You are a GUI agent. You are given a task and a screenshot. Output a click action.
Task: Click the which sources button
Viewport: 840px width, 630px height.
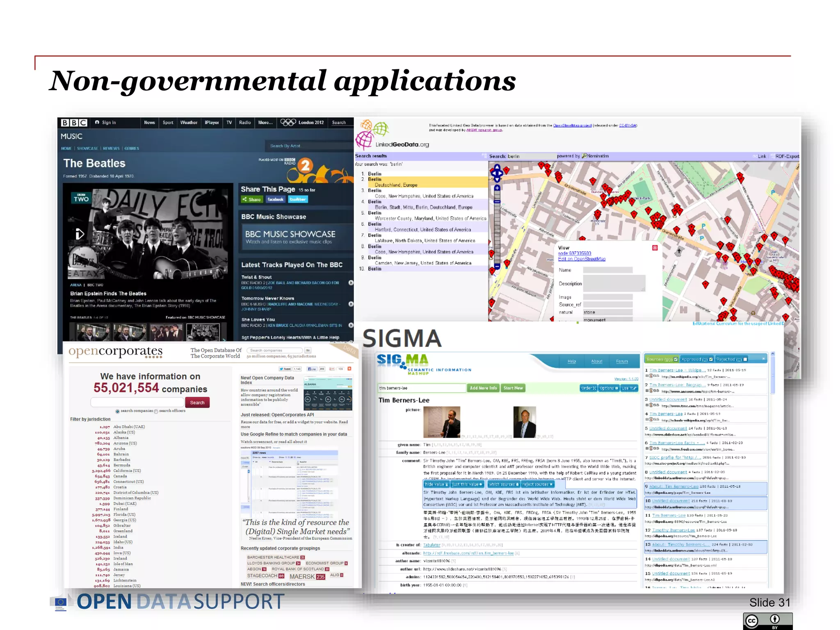click(504, 484)
